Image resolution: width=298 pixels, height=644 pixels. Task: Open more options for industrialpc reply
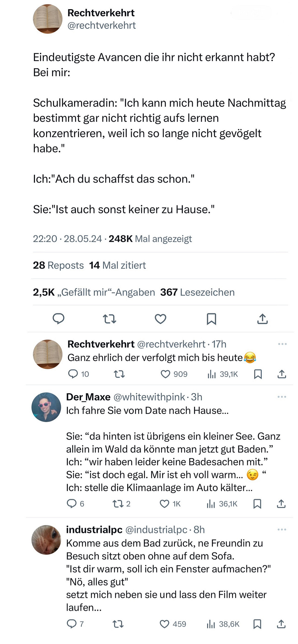pyautogui.click(x=282, y=529)
